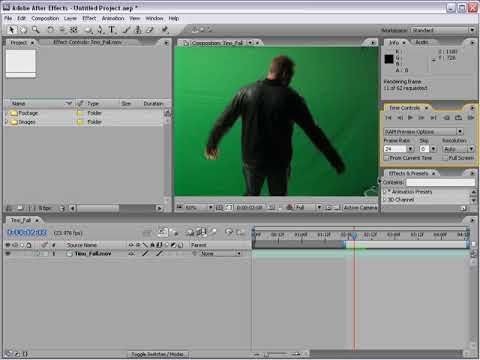Open the Window menu
The height and width of the screenshot is (360, 480).
[x=154, y=18]
